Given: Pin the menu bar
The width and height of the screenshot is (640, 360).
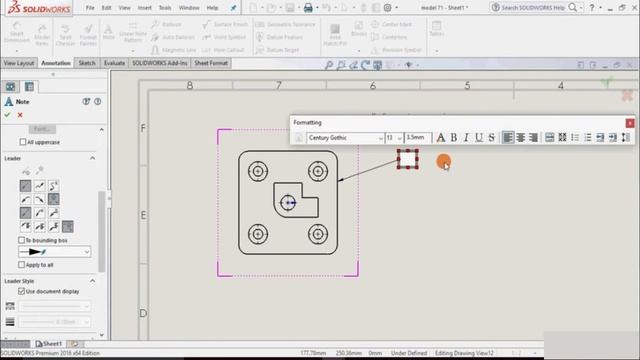Looking at the screenshot, I should pyautogui.click(x=233, y=8).
